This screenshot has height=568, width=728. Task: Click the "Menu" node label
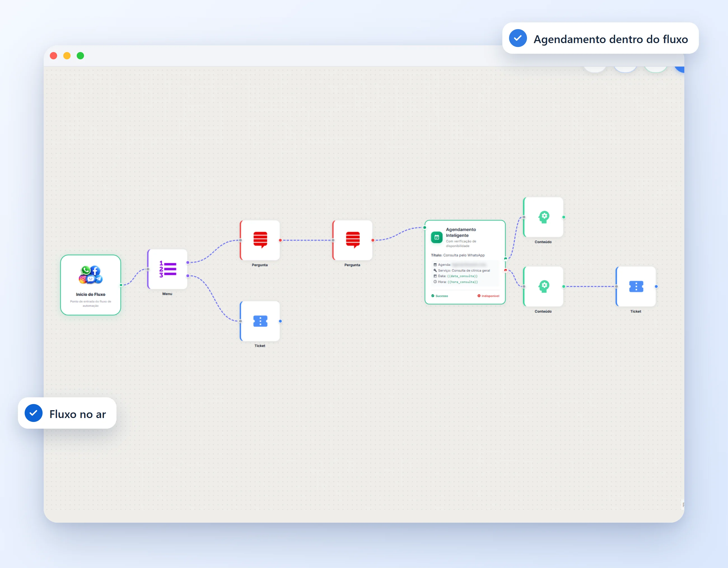(x=167, y=294)
